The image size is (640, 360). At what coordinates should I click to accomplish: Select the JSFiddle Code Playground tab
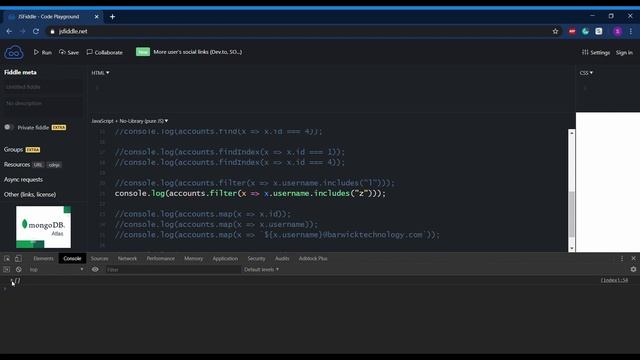[x=53, y=17]
